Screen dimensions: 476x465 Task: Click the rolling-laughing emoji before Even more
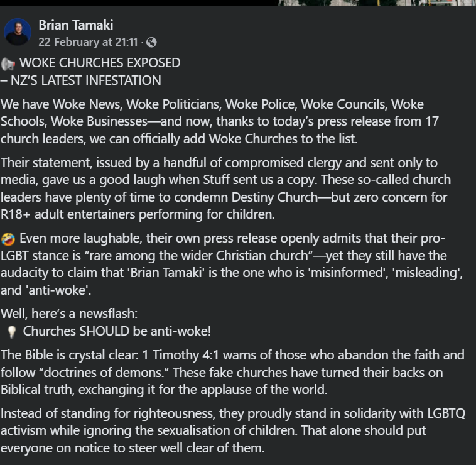point(8,239)
